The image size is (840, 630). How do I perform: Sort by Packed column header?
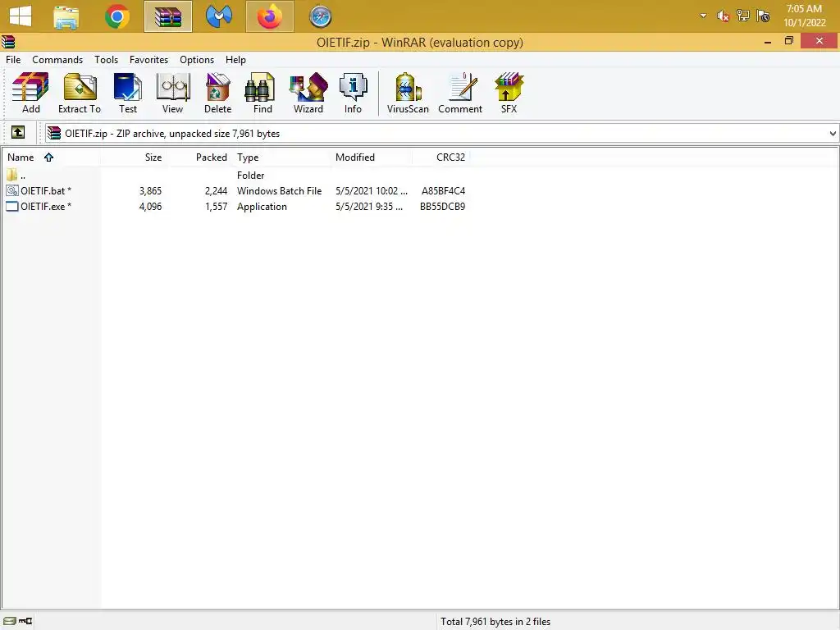click(199, 157)
